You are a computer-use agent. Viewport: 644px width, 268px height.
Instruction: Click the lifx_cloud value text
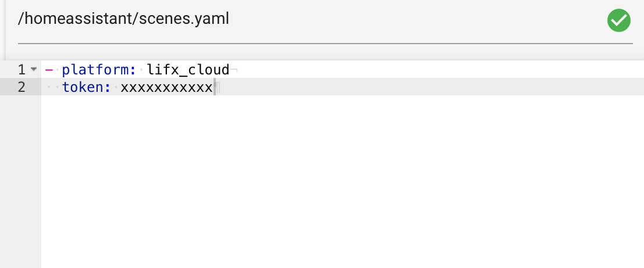point(188,70)
